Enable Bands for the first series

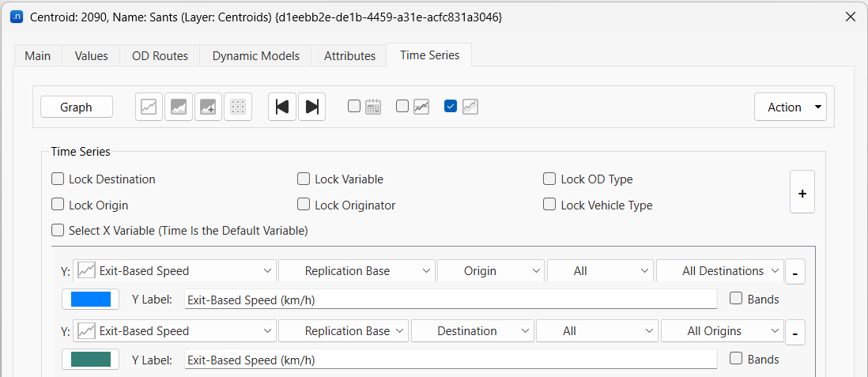point(736,299)
